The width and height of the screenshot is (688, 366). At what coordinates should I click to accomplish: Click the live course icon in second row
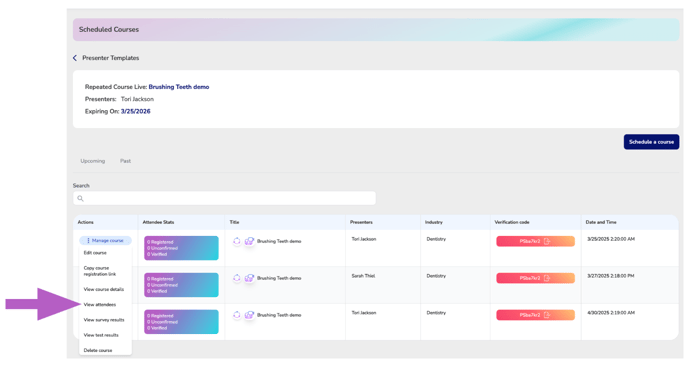point(249,278)
